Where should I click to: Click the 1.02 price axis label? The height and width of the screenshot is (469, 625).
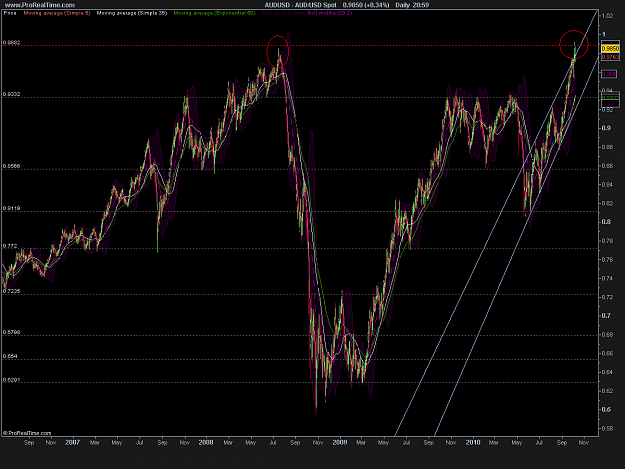[607, 16]
